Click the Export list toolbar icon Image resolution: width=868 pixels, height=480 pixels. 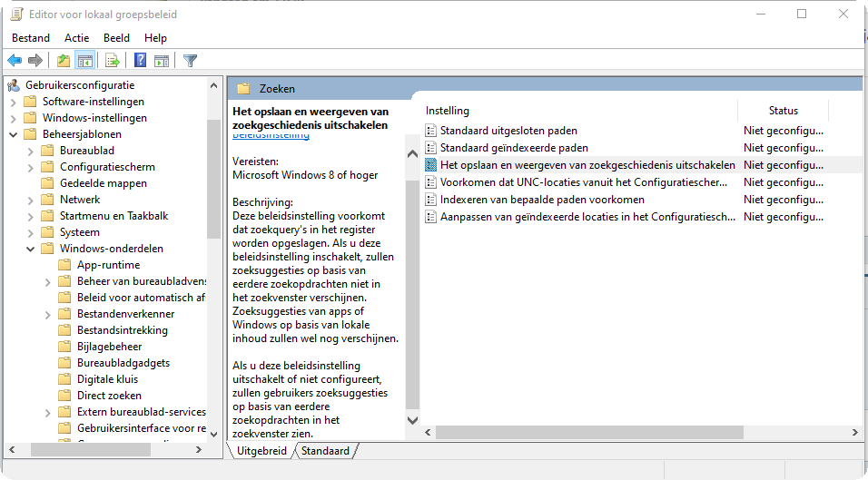click(113, 61)
